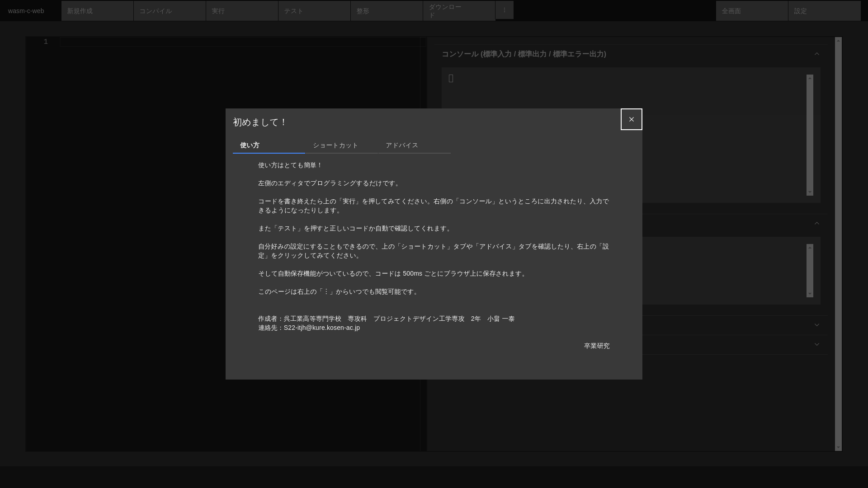
Task: Enter 全画面 fullscreen mode
Action: tap(752, 11)
